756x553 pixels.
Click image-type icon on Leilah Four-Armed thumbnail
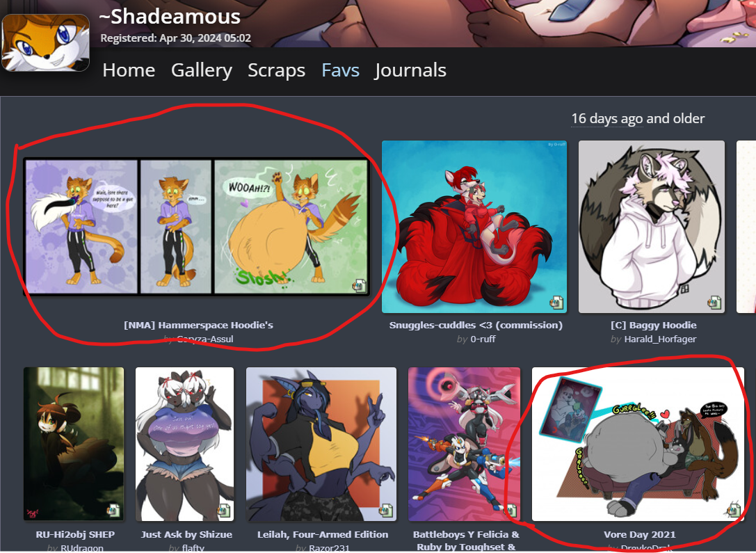(386, 510)
